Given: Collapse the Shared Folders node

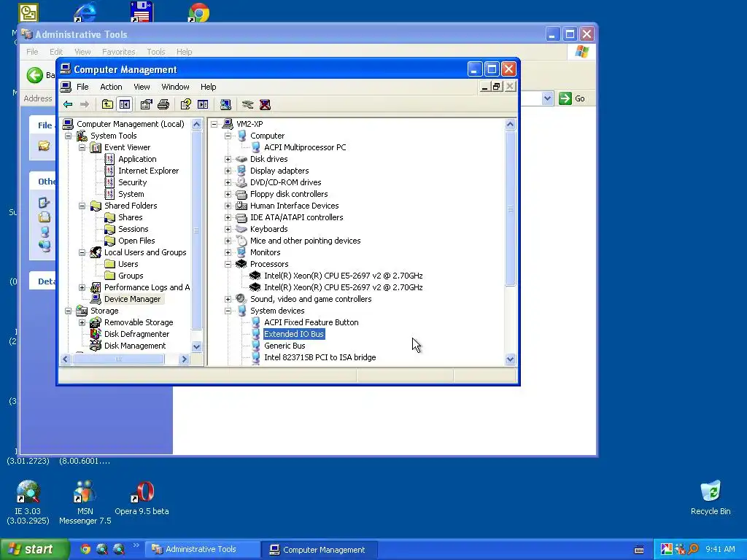Looking at the screenshot, I should (x=82, y=206).
